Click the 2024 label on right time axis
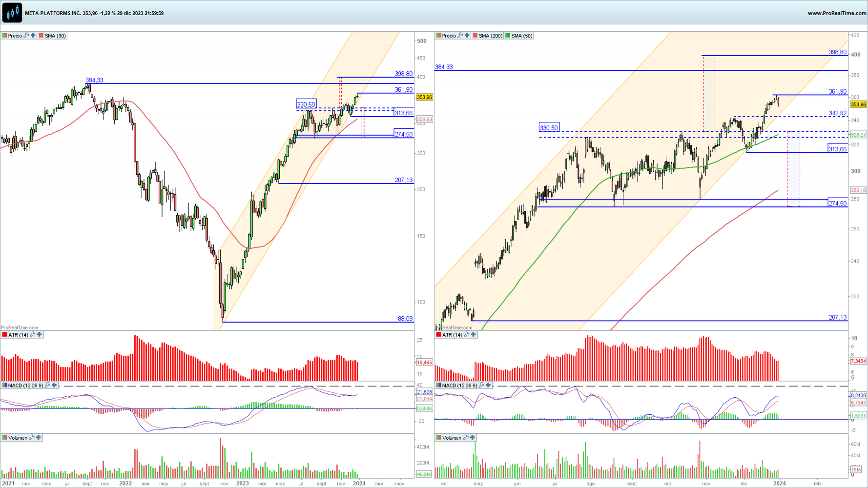Viewport: 868px width, 488px height. [779, 484]
